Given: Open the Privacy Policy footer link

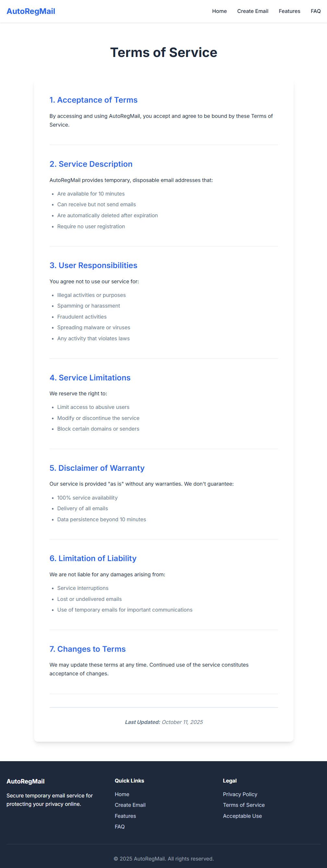Looking at the screenshot, I should (x=240, y=794).
